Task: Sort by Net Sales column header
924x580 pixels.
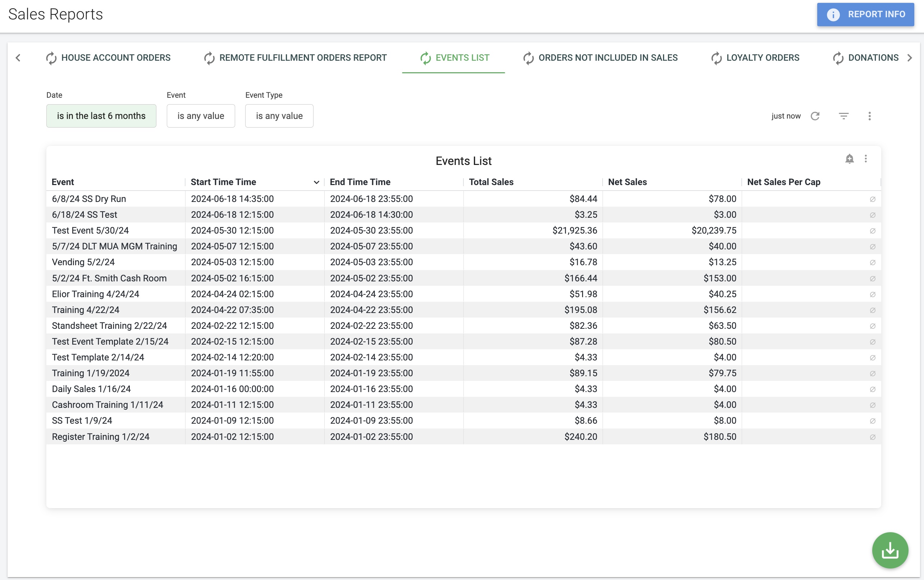Action: (x=627, y=182)
